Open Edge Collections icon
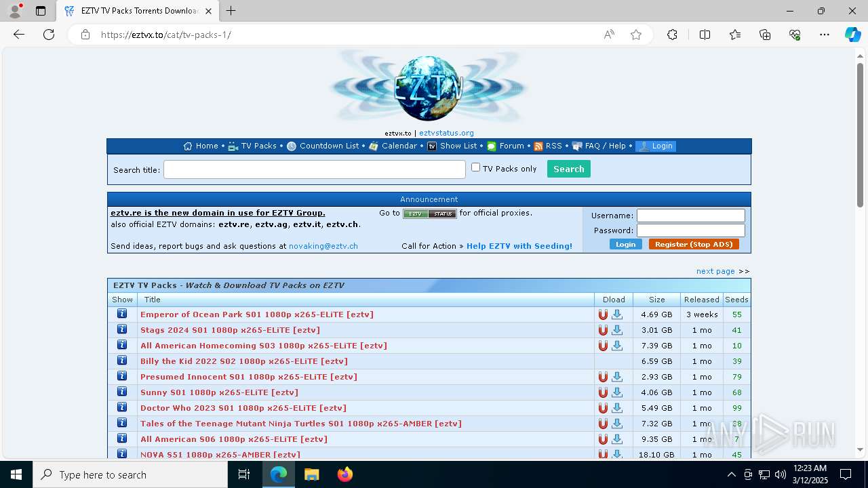 (765, 35)
